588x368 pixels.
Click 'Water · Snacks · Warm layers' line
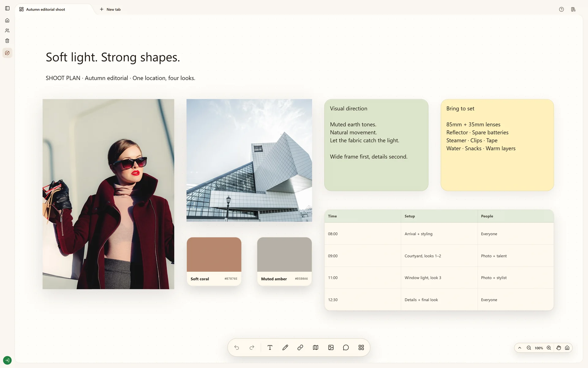coord(481,148)
